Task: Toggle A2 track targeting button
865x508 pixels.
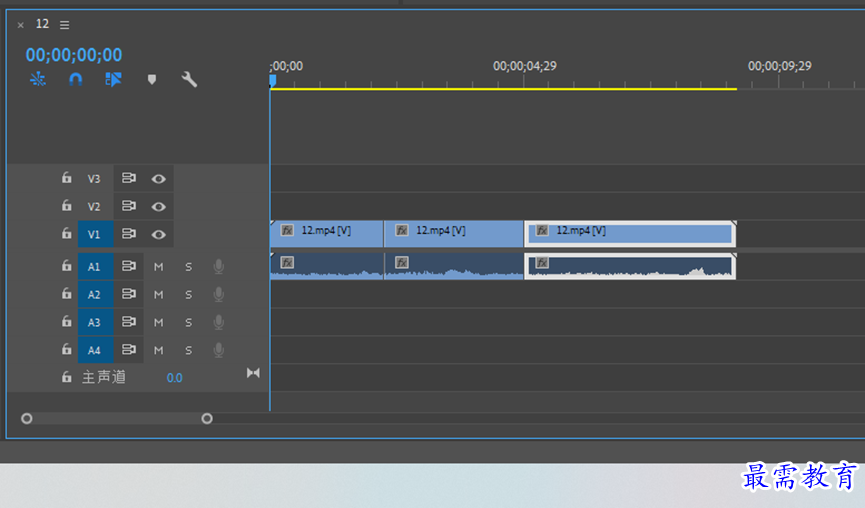Action: 95,295
